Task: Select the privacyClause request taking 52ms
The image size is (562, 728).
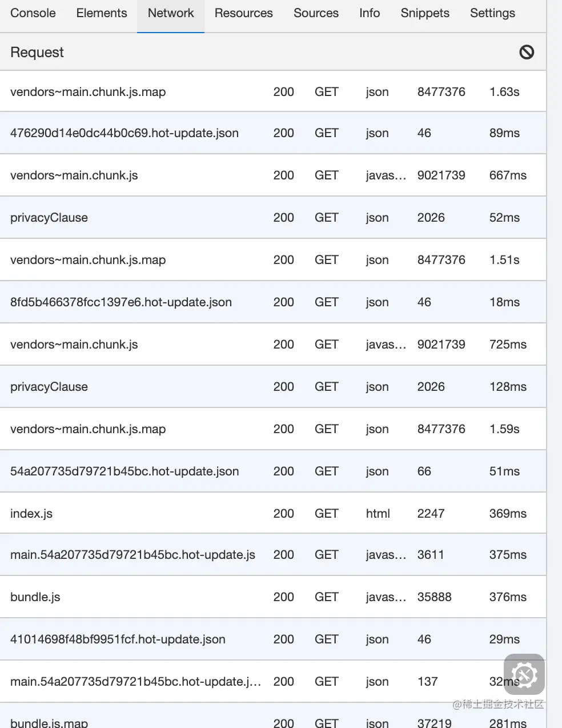Action: pyautogui.click(x=49, y=218)
